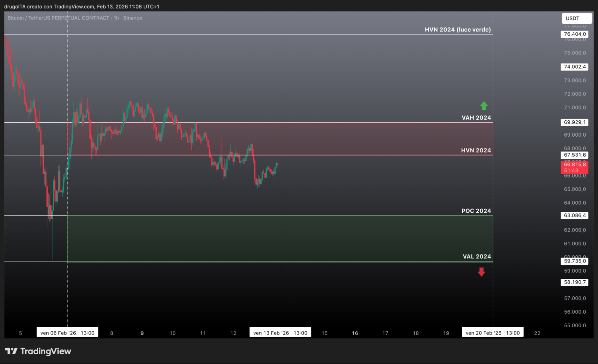Viewport: 598px width, 364px height.
Task: Click the USDT currency button
Action: 577,18
